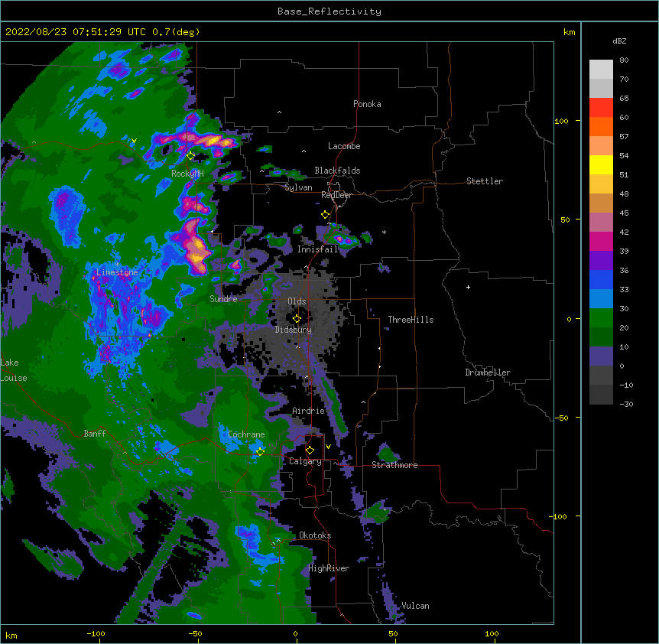Click the white plus marker north of Drumheller

tap(468, 287)
